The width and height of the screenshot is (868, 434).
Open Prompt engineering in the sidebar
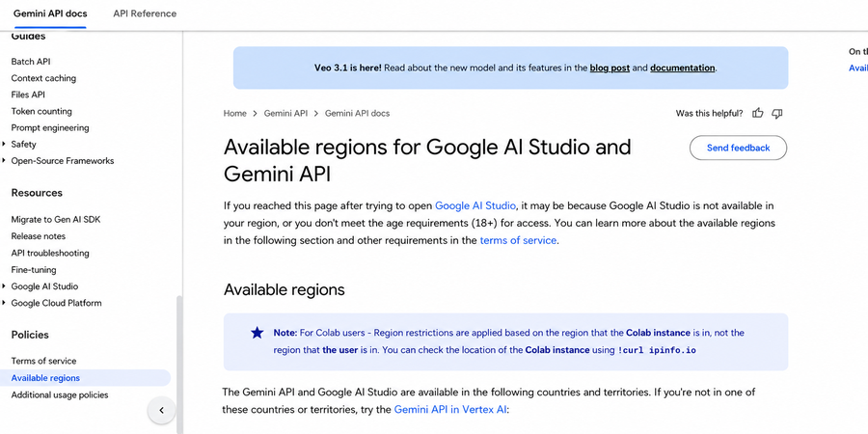(50, 128)
